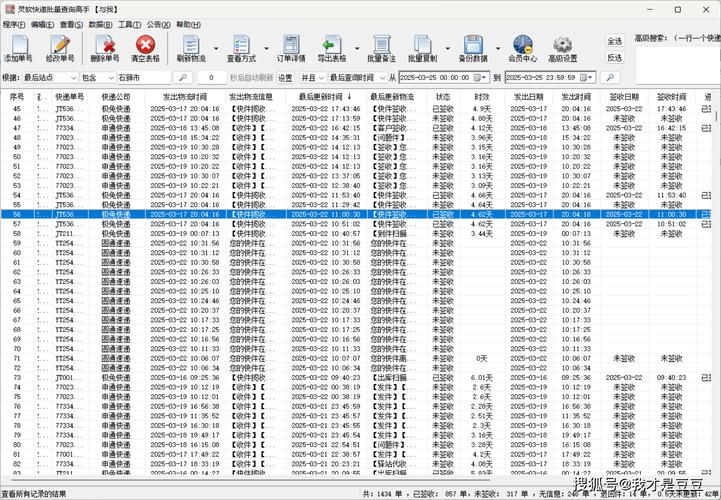Open the 程序(F) menu
Image resolution: width=721 pixels, height=500 pixels.
14,24
